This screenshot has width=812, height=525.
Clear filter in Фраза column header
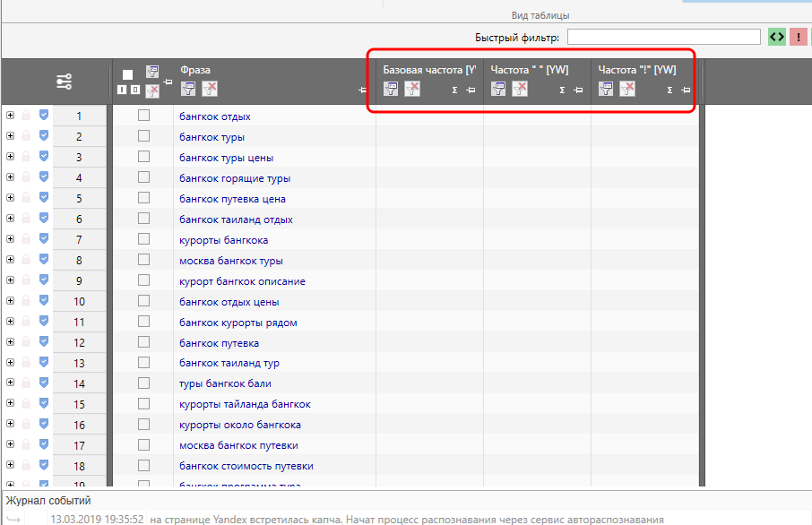point(210,88)
